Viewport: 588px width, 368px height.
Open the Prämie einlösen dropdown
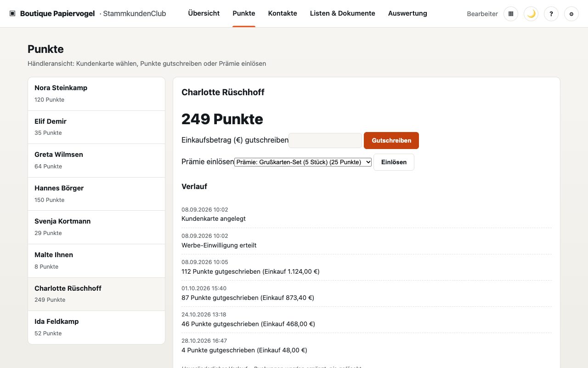(303, 162)
